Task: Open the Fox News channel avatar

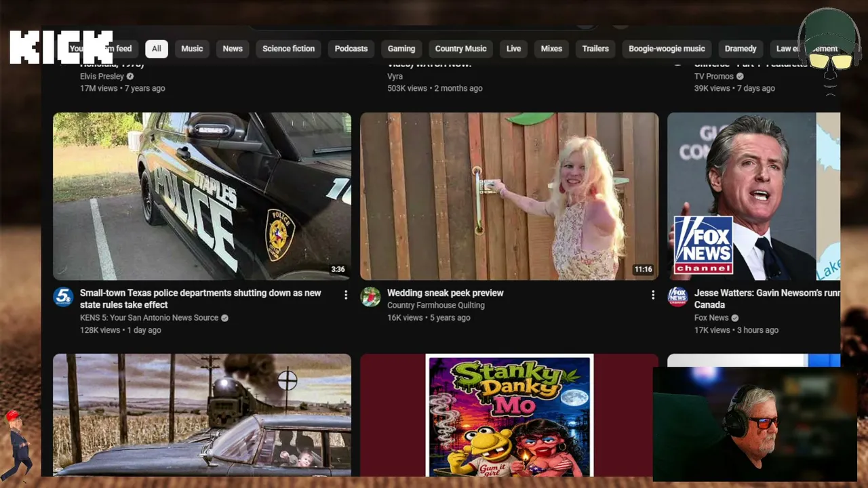Action: click(x=677, y=297)
